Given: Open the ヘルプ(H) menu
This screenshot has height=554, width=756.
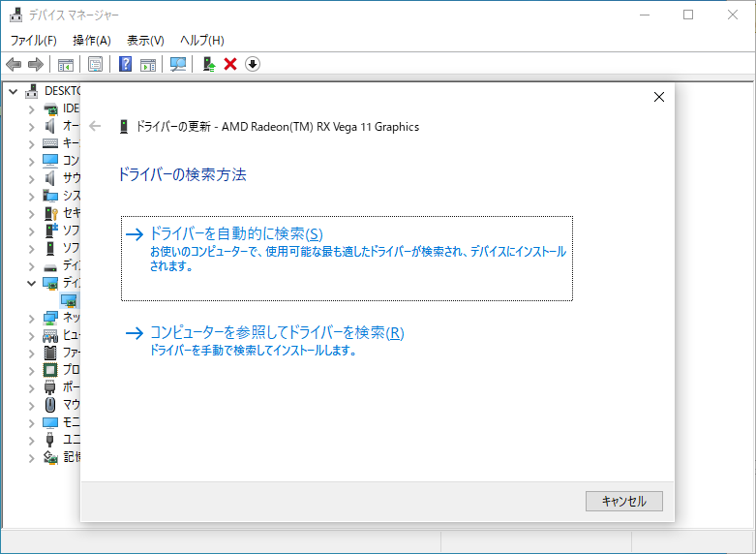Looking at the screenshot, I should pos(202,41).
